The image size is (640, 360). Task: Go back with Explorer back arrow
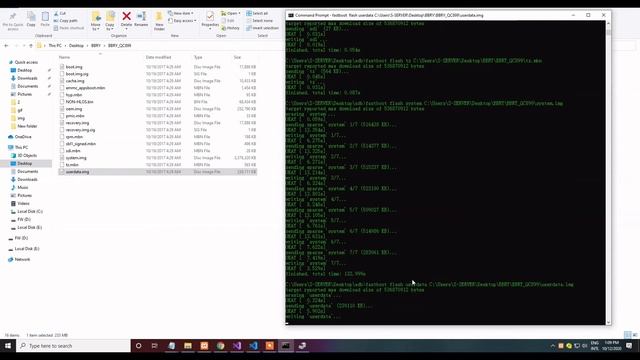[6, 46]
